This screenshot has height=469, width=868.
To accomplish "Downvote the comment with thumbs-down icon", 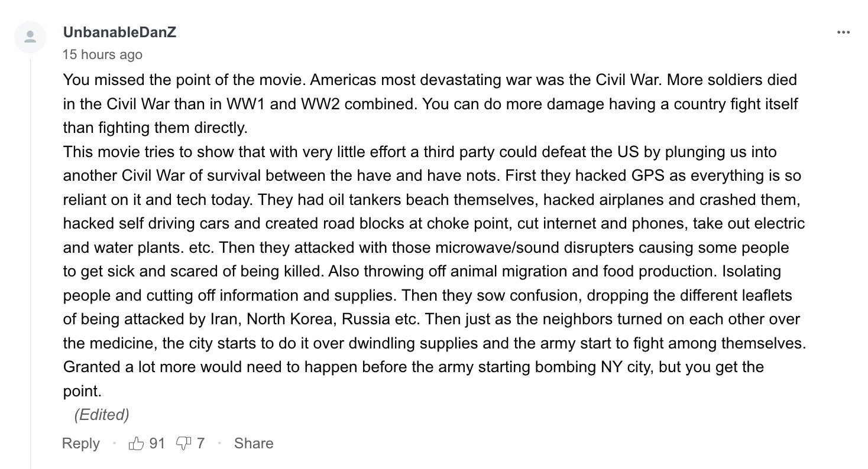I will (183, 443).
